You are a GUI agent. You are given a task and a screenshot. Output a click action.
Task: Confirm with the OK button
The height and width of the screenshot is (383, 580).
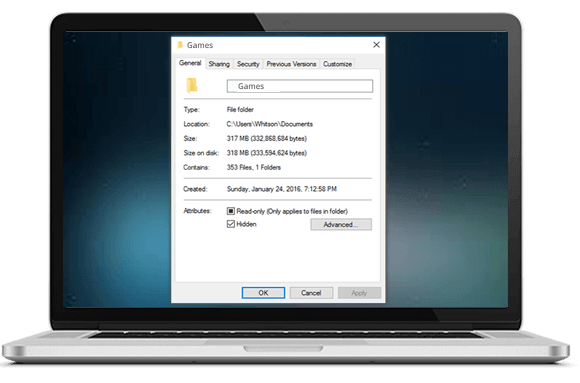[x=263, y=293]
